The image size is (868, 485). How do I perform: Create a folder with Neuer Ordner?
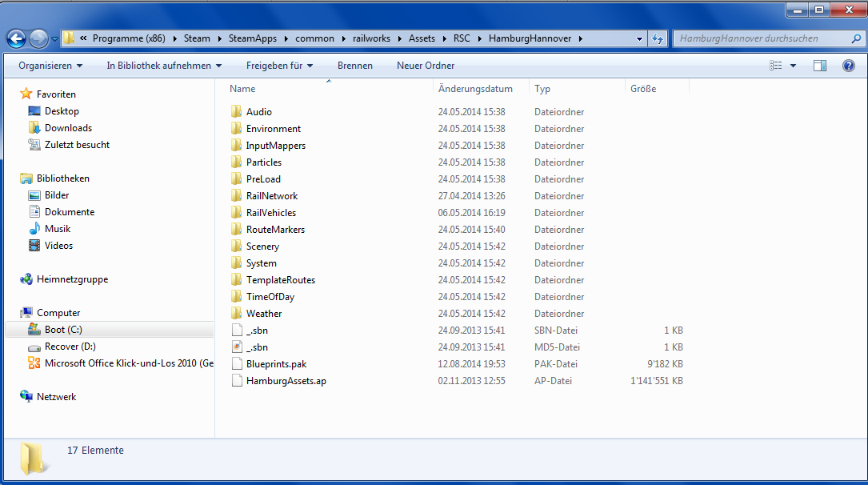(425, 66)
